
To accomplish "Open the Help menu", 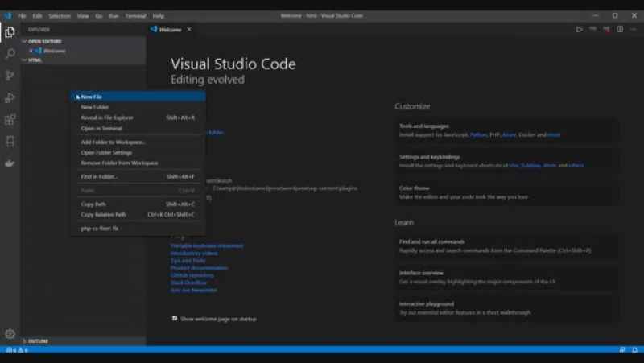I will 159,15.
